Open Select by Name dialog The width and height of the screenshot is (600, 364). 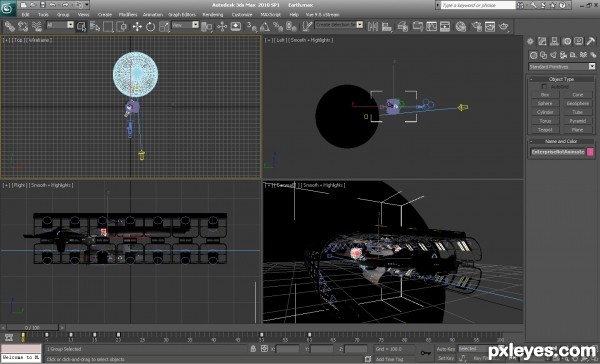tap(95, 26)
